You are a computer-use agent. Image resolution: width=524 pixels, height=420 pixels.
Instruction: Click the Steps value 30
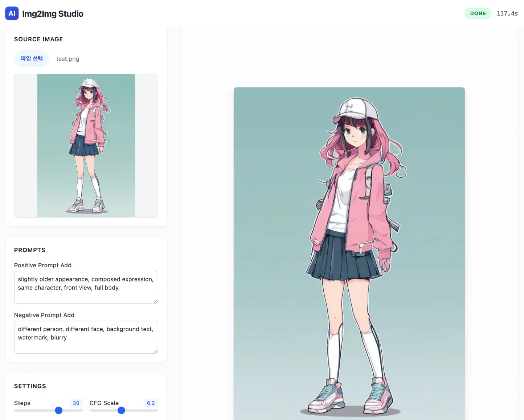[x=76, y=403]
